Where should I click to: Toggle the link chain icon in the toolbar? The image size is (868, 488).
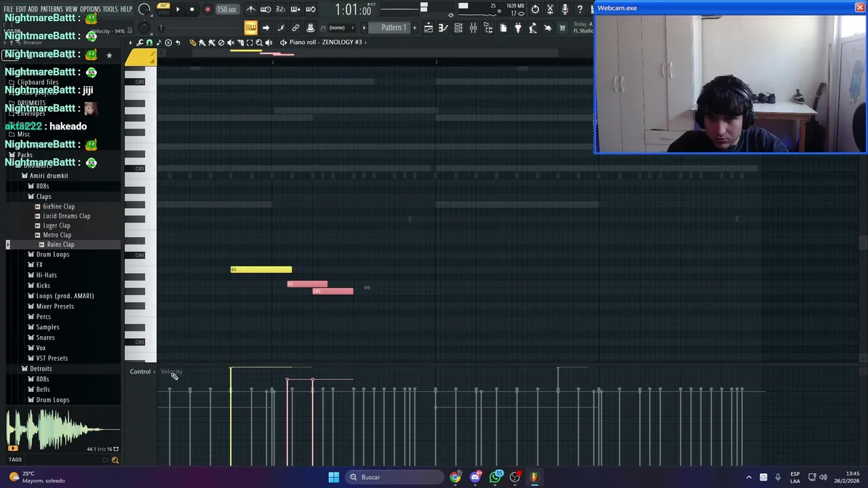pyautogui.click(x=296, y=28)
